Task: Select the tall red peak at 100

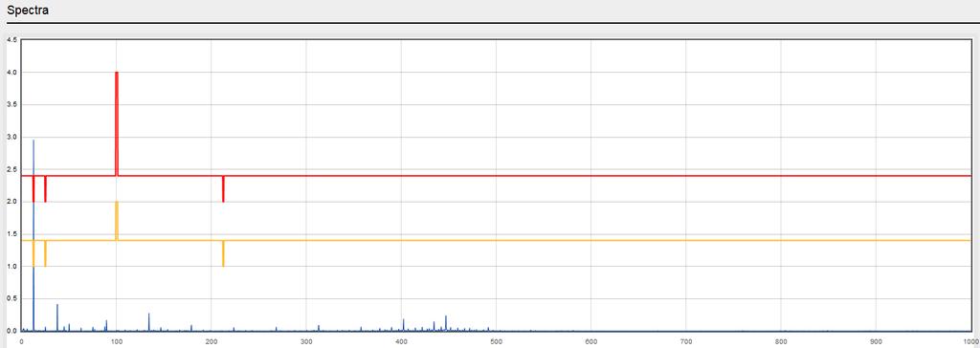Action: [x=117, y=123]
